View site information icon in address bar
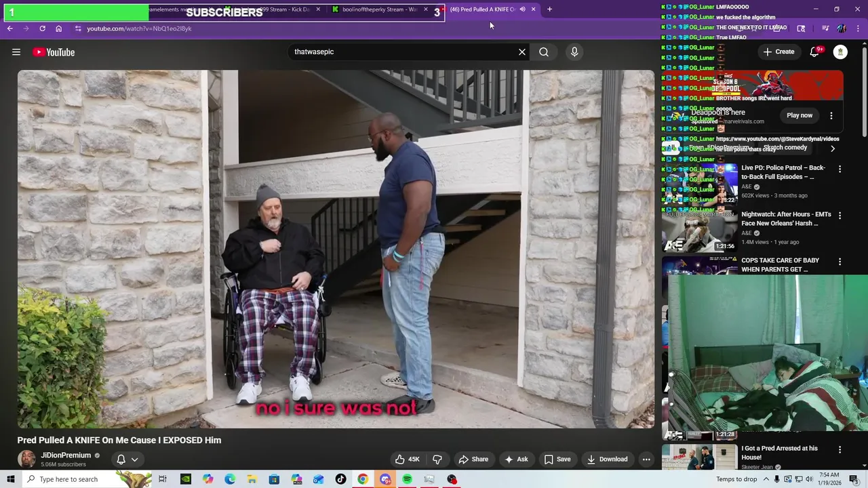 click(x=78, y=28)
